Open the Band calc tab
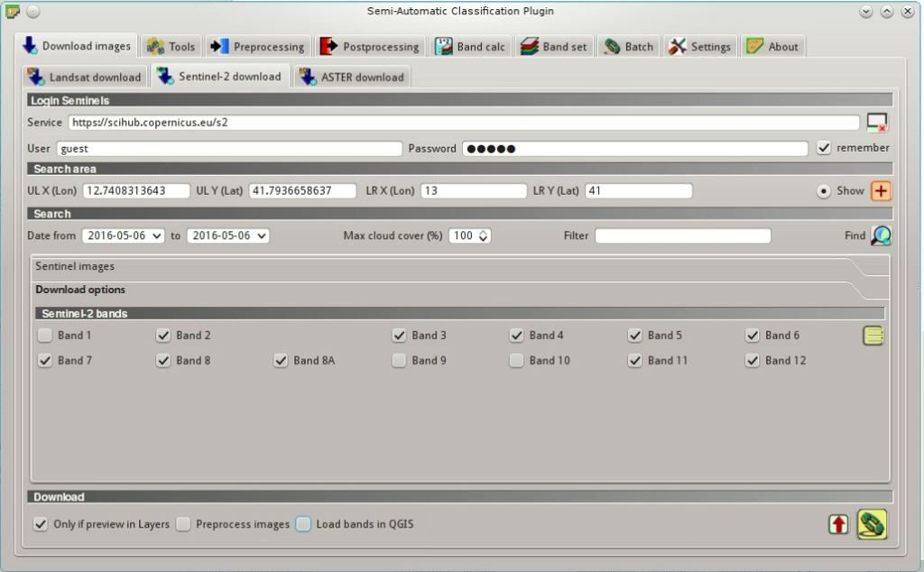This screenshot has height=572, width=924. click(x=469, y=47)
